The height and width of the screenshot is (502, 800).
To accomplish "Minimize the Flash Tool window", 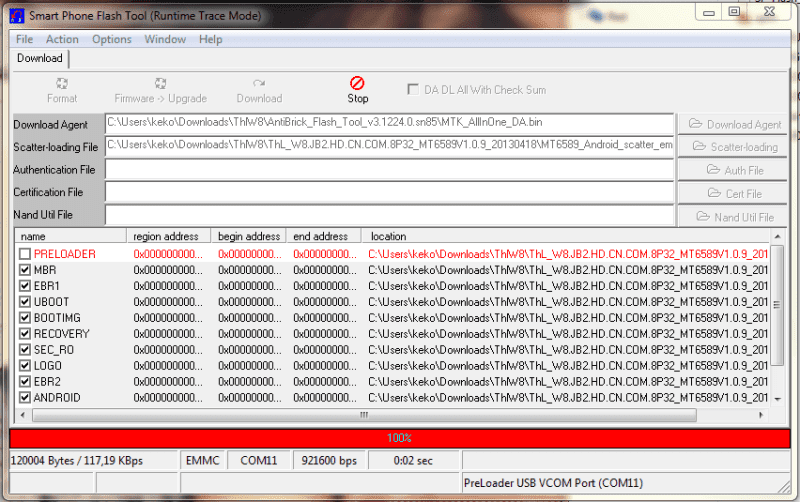I will click(x=709, y=12).
